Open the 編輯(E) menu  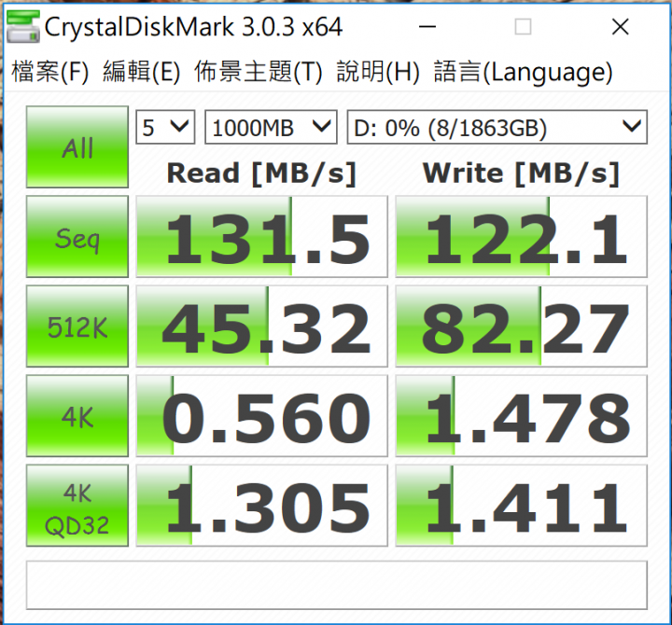142,72
